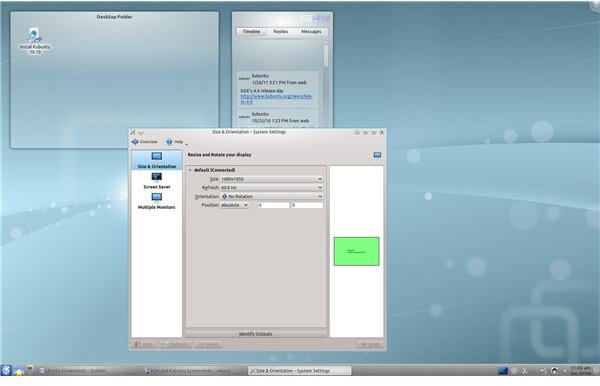Click the blue tray icon in the panel

[x=502, y=371]
